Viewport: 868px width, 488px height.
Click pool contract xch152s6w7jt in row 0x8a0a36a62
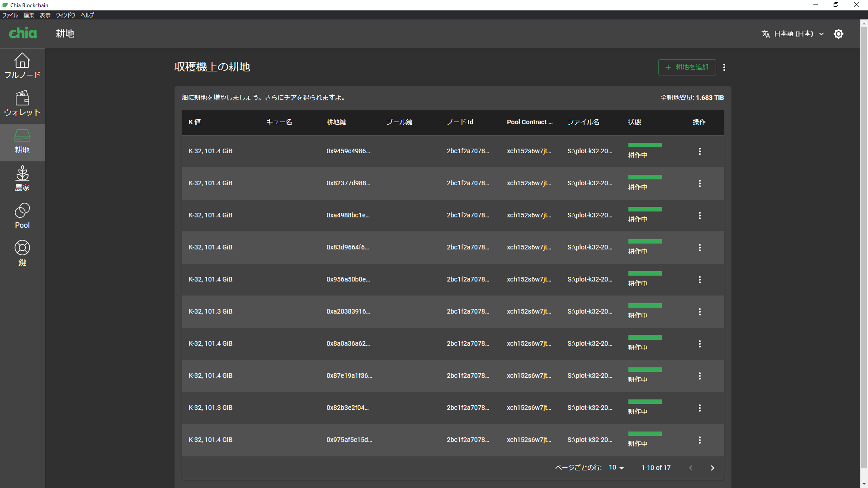click(x=529, y=343)
